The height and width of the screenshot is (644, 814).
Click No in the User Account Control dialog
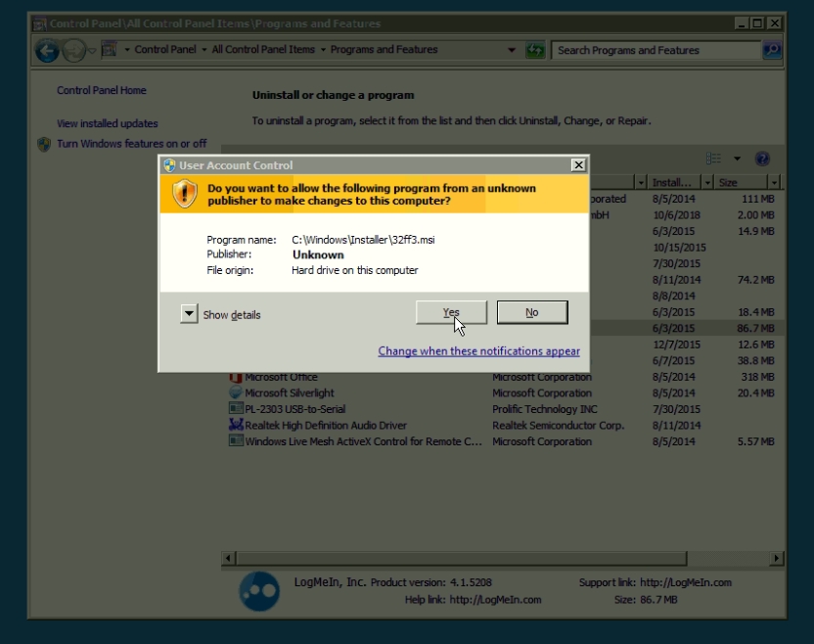pyautogui.click(x=532, y=312)
